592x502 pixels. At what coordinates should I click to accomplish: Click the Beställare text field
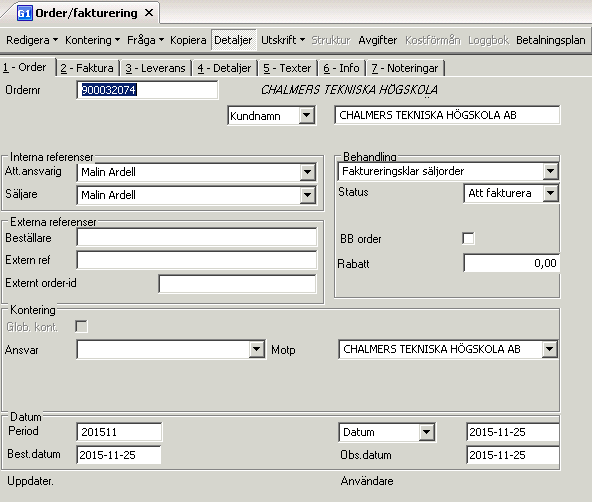click(x=196, y=237)
